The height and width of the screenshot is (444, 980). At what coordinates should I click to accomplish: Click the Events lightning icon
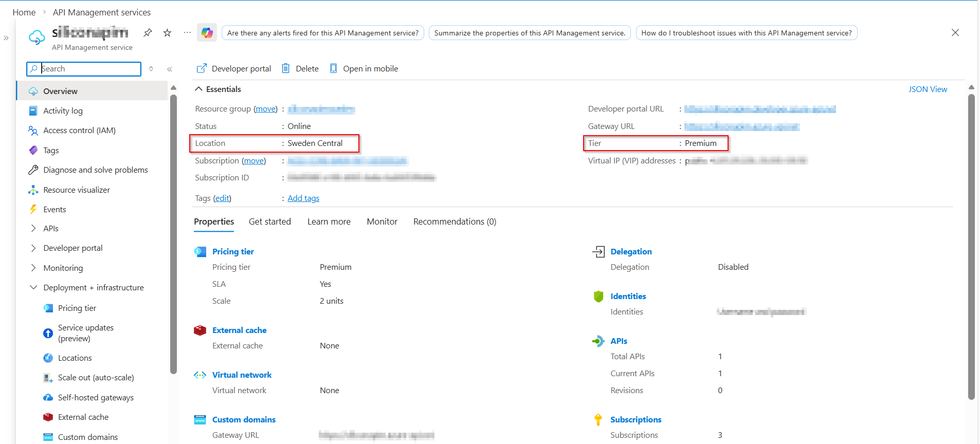(33, 209)
